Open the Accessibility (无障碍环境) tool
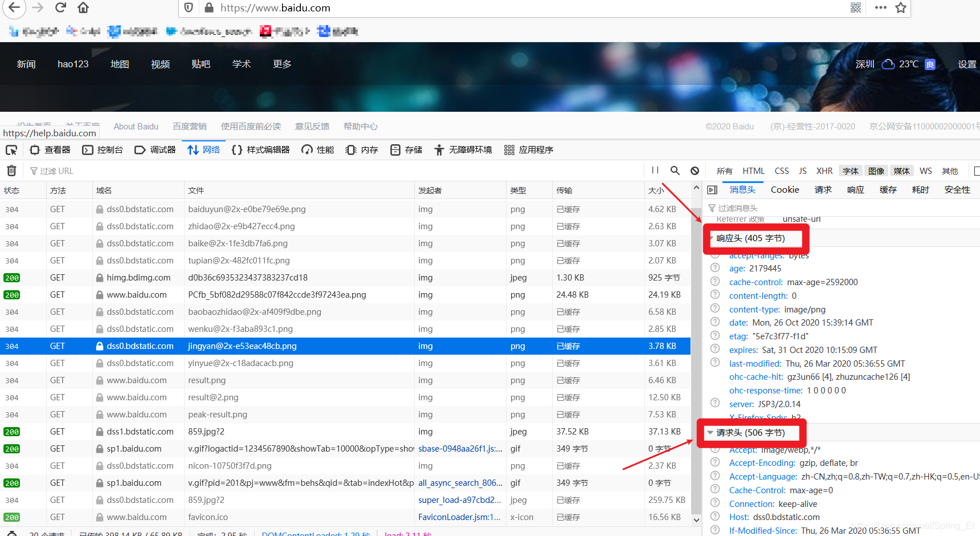Screen dimensions: 980x536 click(463, 150)
